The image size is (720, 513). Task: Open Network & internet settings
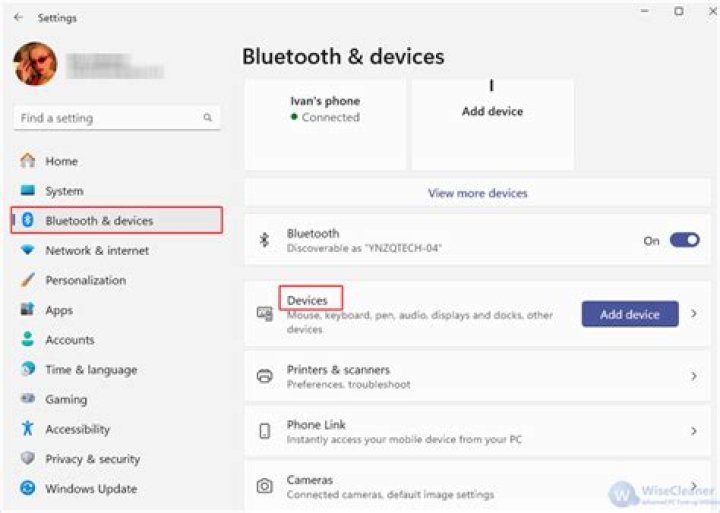point(117,250)
